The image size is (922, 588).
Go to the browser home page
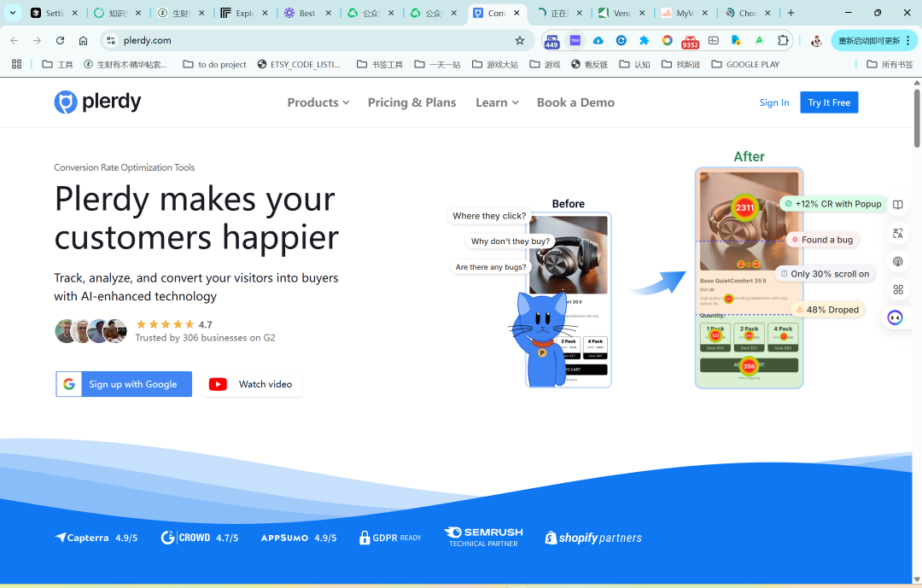[83, 41]
